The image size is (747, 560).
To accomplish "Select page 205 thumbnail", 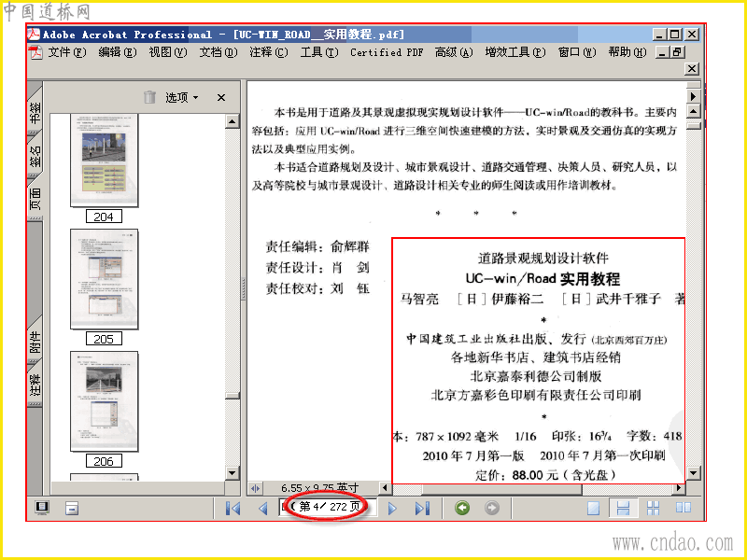I will click(104, 279).
